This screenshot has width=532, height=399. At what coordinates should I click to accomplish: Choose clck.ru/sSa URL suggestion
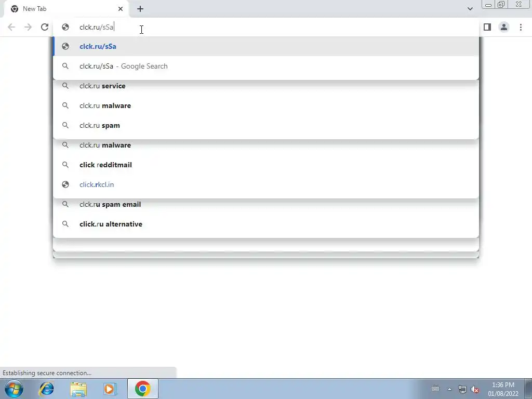click(266, 46)
